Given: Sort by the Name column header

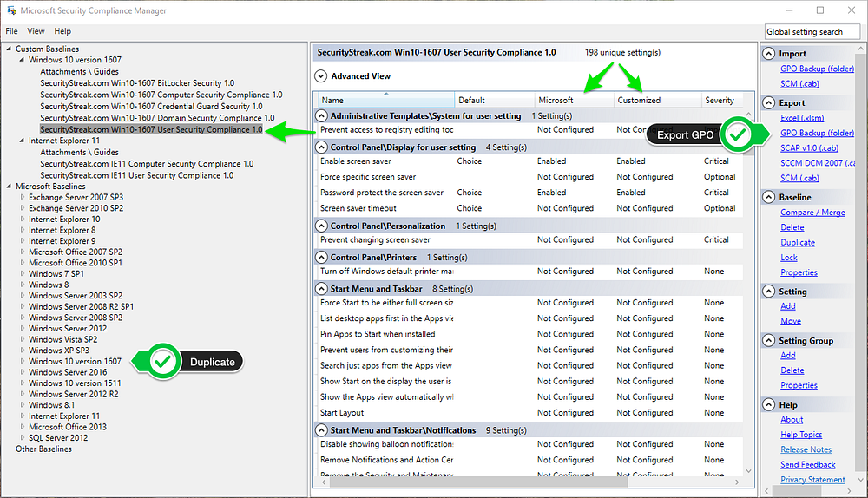Looking at the screenshot, I should [x=386, y=100].
